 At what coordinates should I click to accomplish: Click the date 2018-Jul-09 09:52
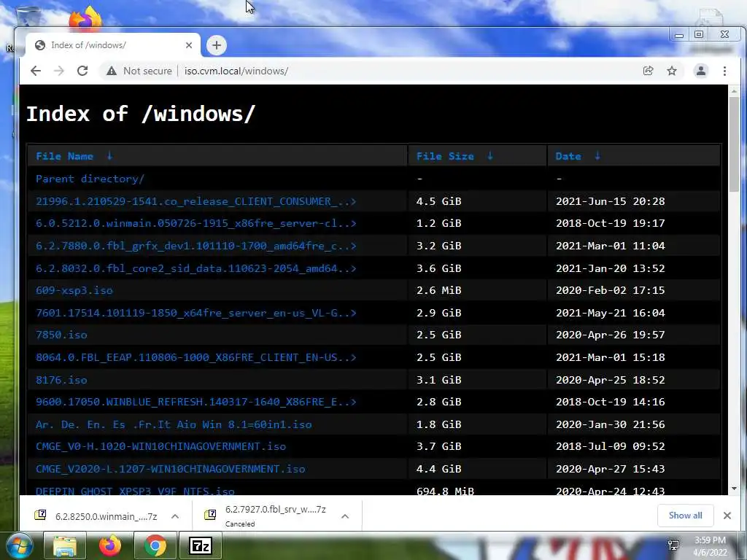(x=611, y=446)
